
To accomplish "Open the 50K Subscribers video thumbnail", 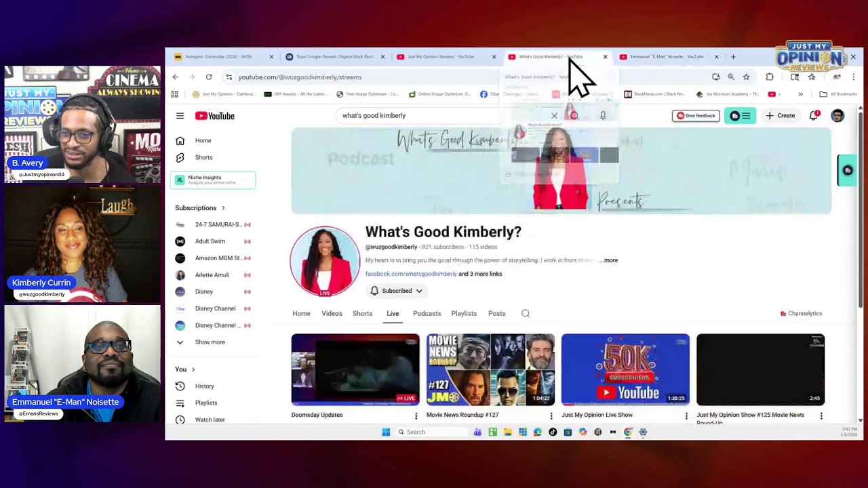I will (625, 369).
